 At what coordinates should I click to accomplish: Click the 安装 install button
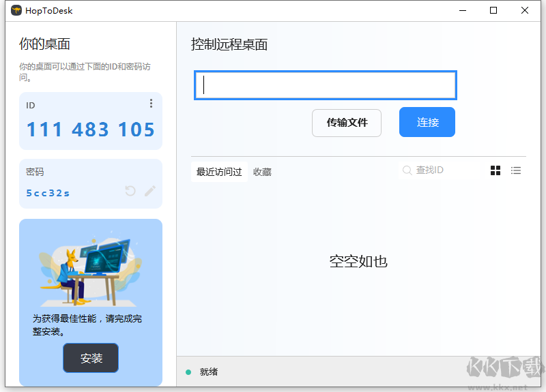click(91, 358)
